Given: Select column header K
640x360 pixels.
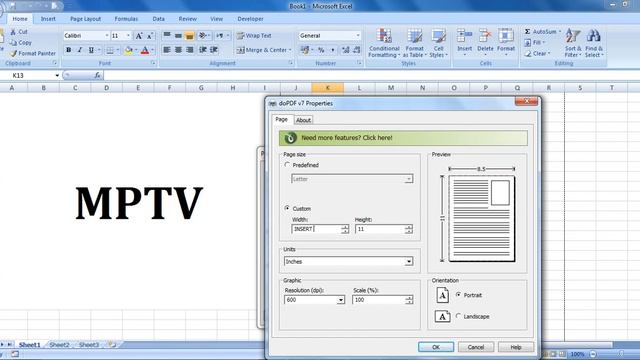Looking at the screenshot, I should tap(327, 88).
